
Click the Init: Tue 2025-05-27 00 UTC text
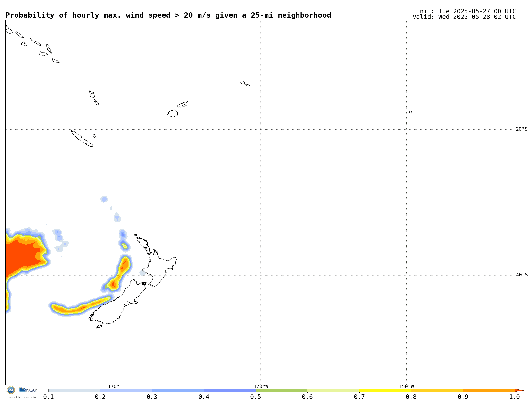(466, 11)
